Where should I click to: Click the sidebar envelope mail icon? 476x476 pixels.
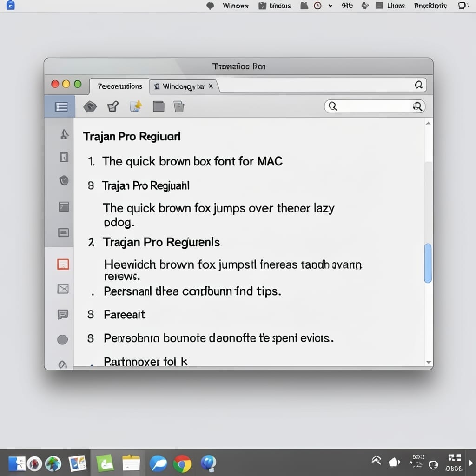(63, 289)
